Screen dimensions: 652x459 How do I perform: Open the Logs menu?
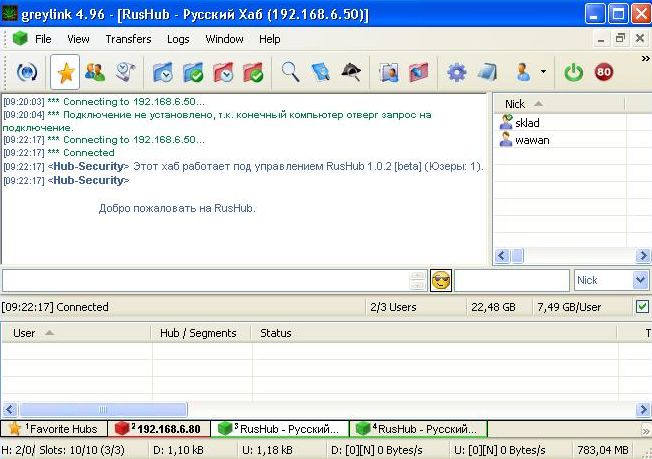click(x=178, y=39)
